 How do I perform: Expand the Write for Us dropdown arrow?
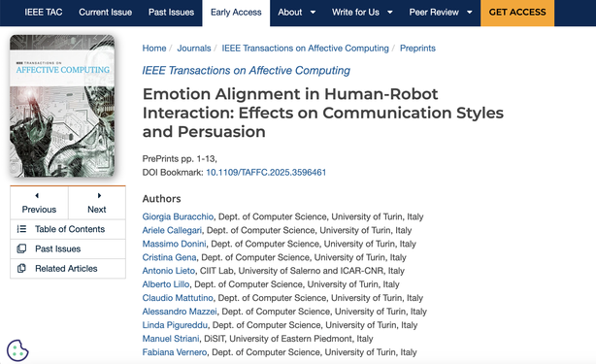pos(390,13)
